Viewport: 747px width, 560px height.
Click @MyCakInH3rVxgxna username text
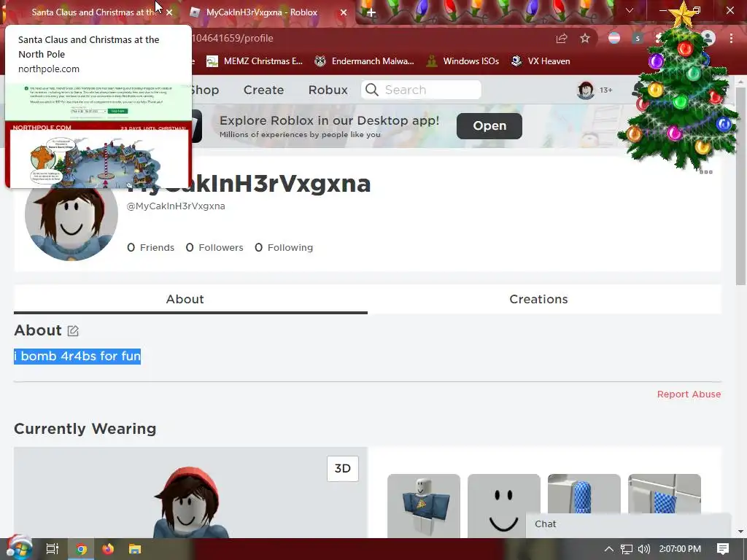[176, 206]
